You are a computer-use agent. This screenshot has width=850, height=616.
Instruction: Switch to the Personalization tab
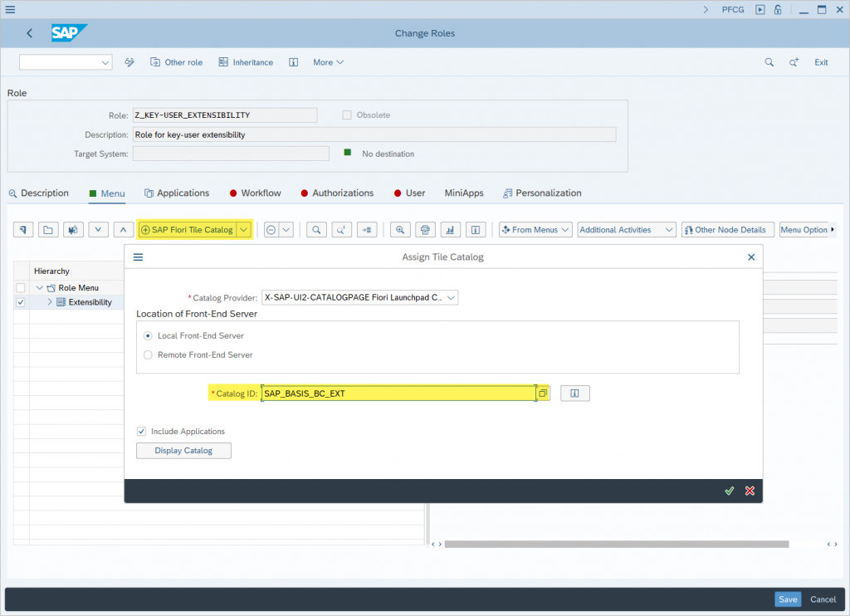[543, 193]
